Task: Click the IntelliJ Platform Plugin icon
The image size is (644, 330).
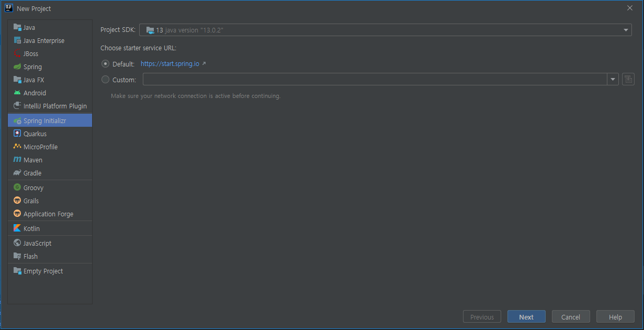Action: click(x=17, y=106)
